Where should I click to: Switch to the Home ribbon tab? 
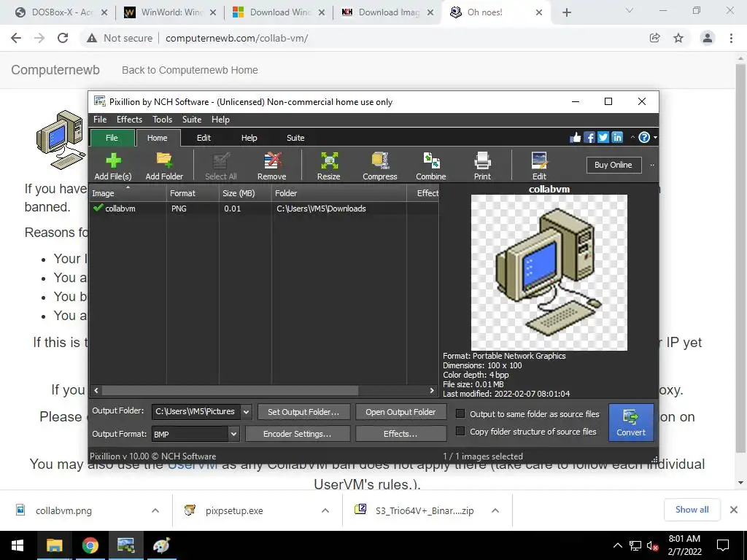158,138
